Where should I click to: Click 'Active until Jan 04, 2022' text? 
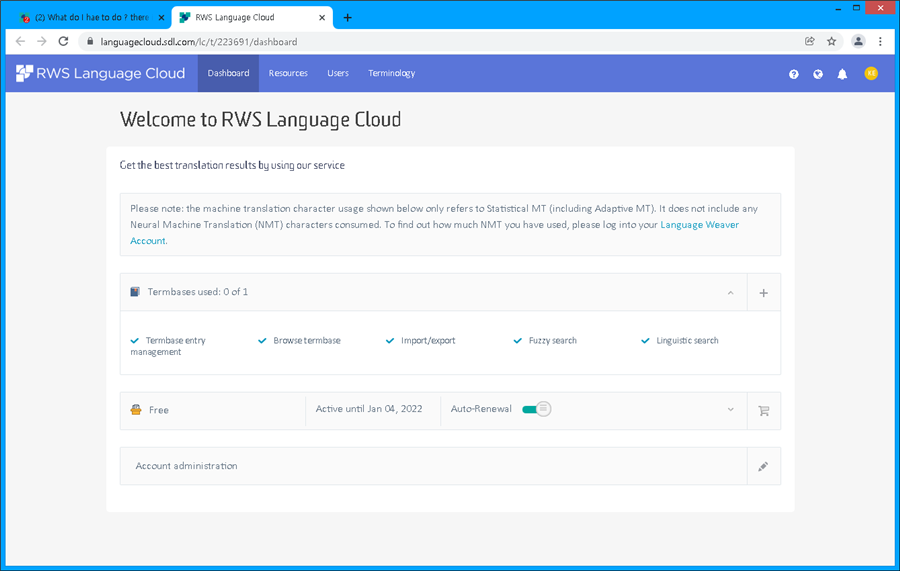(x=368, y=409)
